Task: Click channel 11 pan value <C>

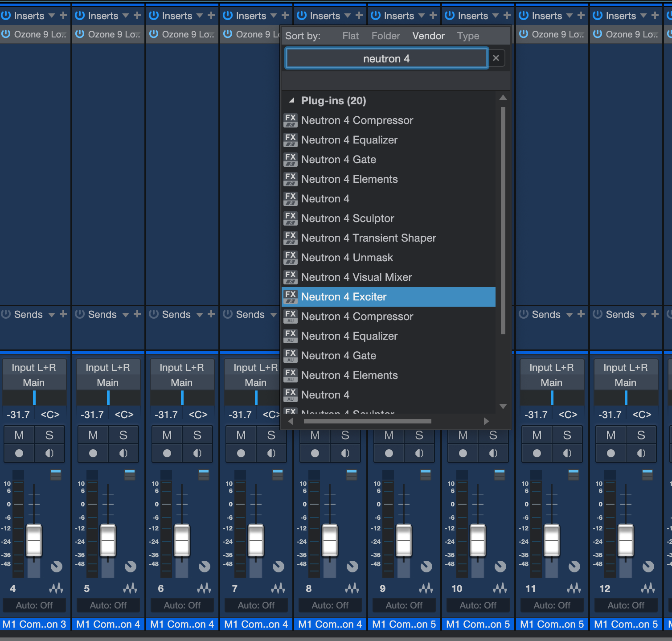Action: pyautogui.click(x=568, y=415)
